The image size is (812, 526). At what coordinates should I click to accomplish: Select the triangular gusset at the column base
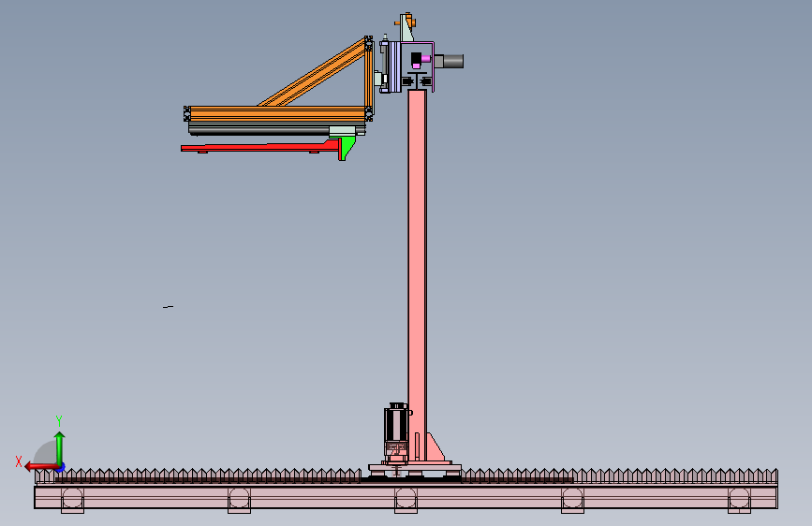tap(435, 447)
